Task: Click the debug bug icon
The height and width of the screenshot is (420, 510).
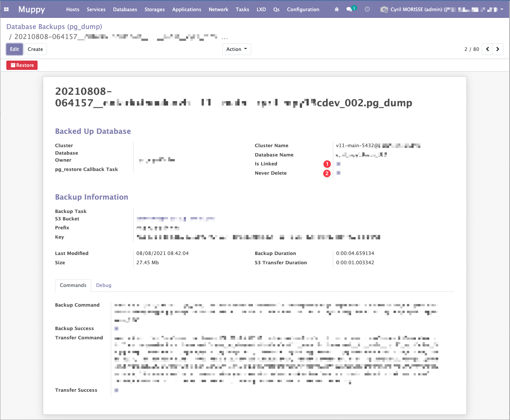Action: [x=337, y=9]
